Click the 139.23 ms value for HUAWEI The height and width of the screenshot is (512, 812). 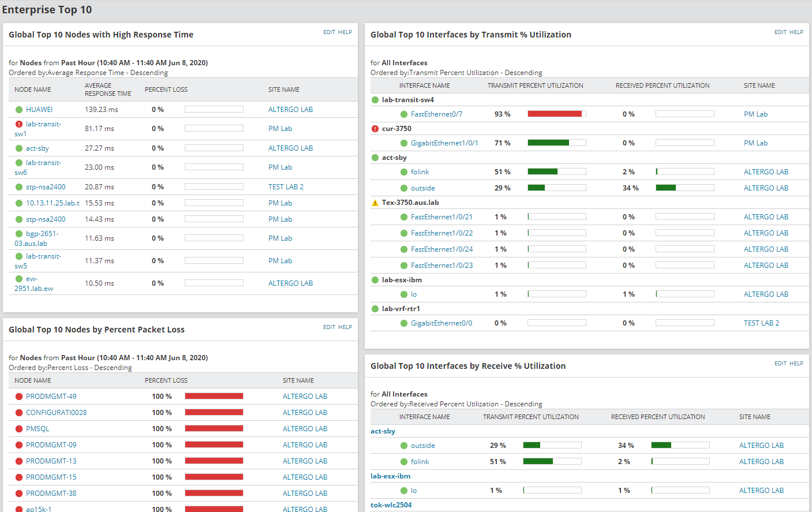pos(102,110)
